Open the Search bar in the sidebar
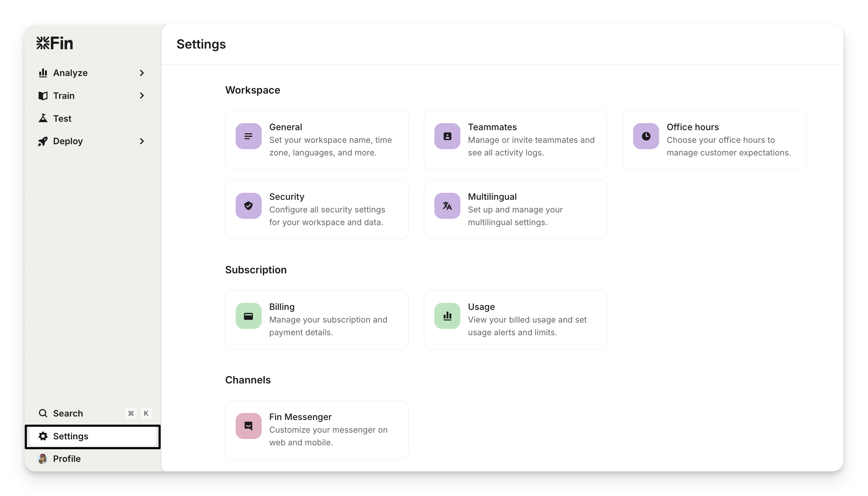Image resolution: width=868 pixels, height=496 pixels. pyautogui.click(x=68, y=413)
